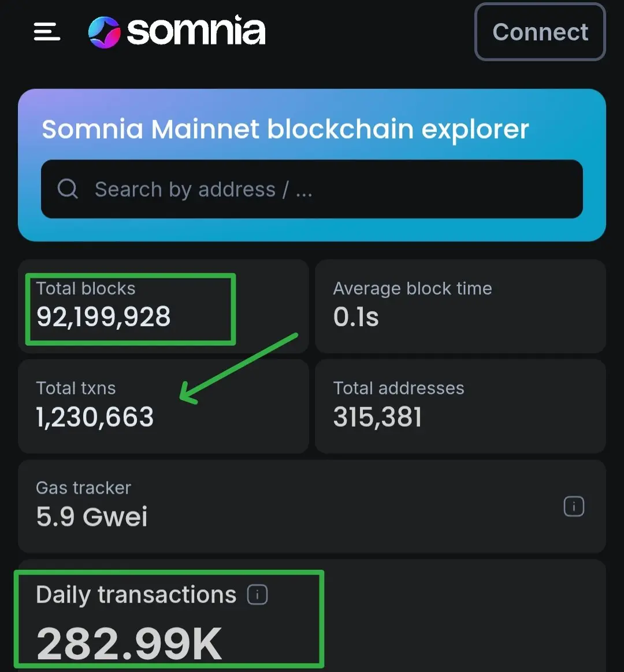
Task: Open the hamburger navigation menu
Action: [47, 32]
